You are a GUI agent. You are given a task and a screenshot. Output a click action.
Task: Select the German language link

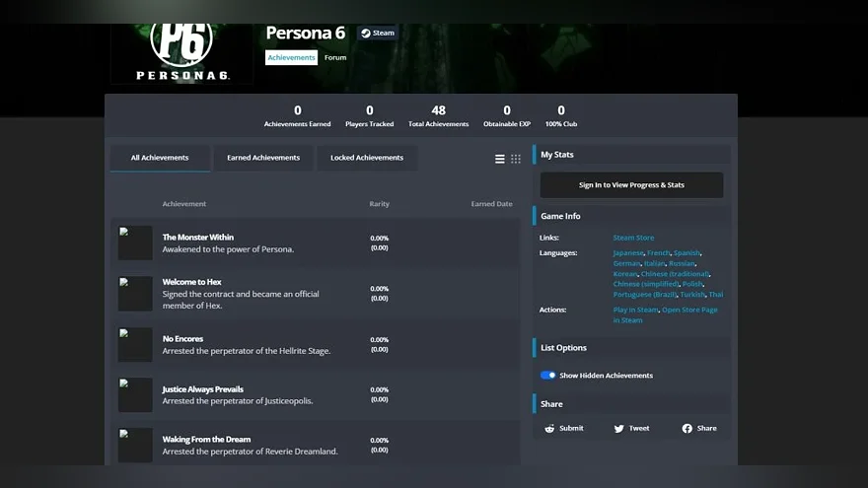tap(626, 263)
